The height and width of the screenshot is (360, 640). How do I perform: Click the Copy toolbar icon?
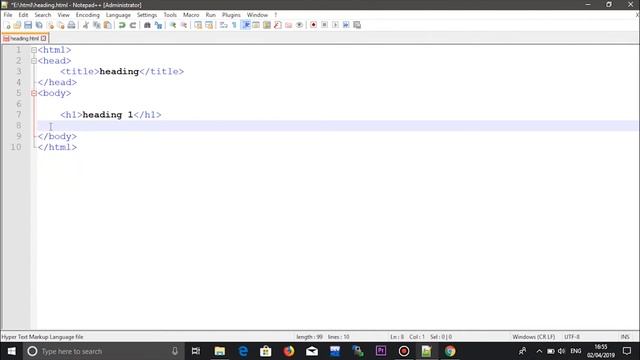click(97, 25)
